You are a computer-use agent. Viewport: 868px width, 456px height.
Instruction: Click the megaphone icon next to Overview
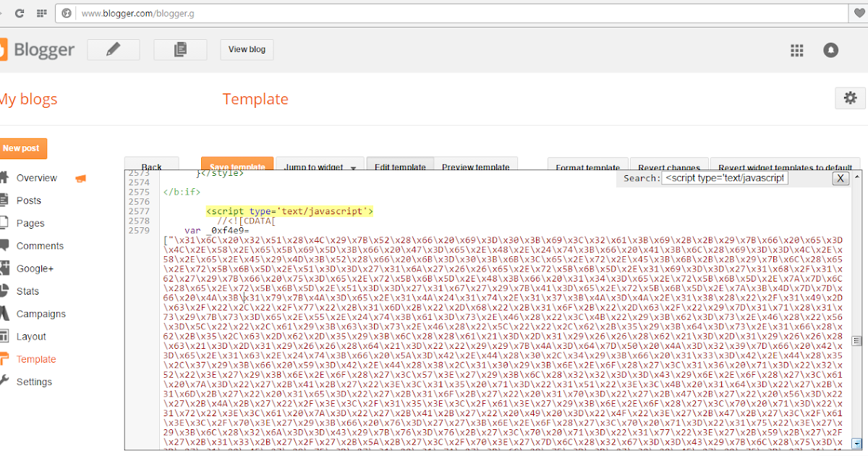click(x=80, y=177)
